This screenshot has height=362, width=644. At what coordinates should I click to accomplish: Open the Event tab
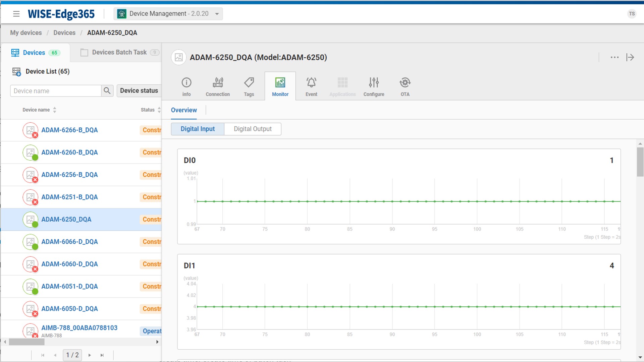311,86
